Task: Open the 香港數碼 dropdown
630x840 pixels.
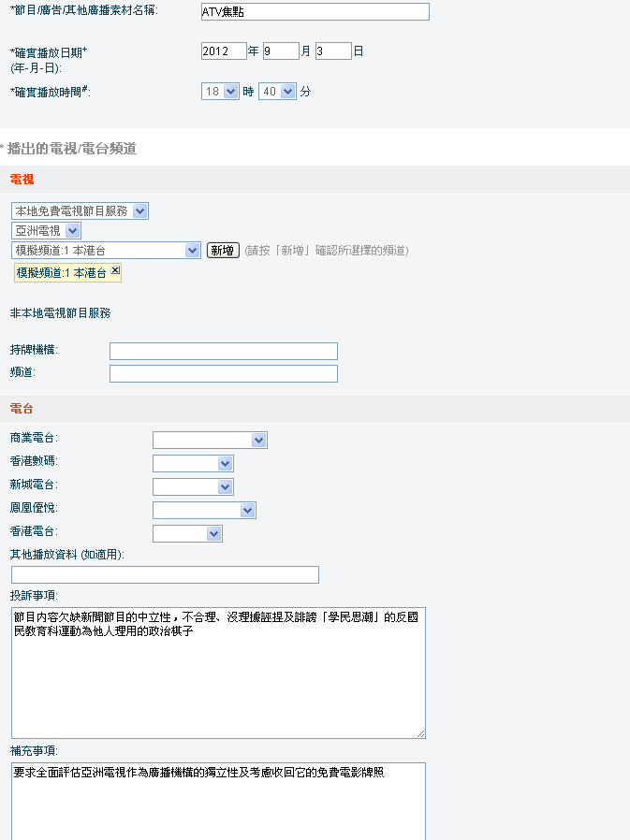Action: tap(193, 463)
